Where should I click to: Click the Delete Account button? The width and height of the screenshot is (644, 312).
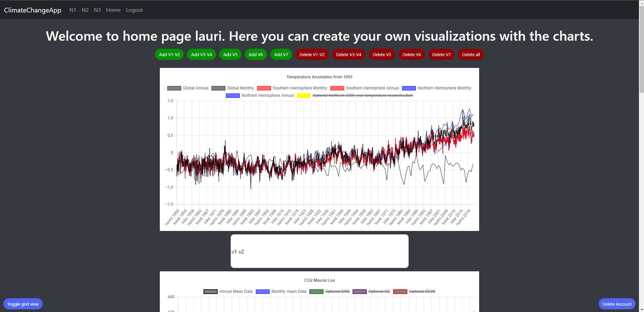tap(617, 304)
